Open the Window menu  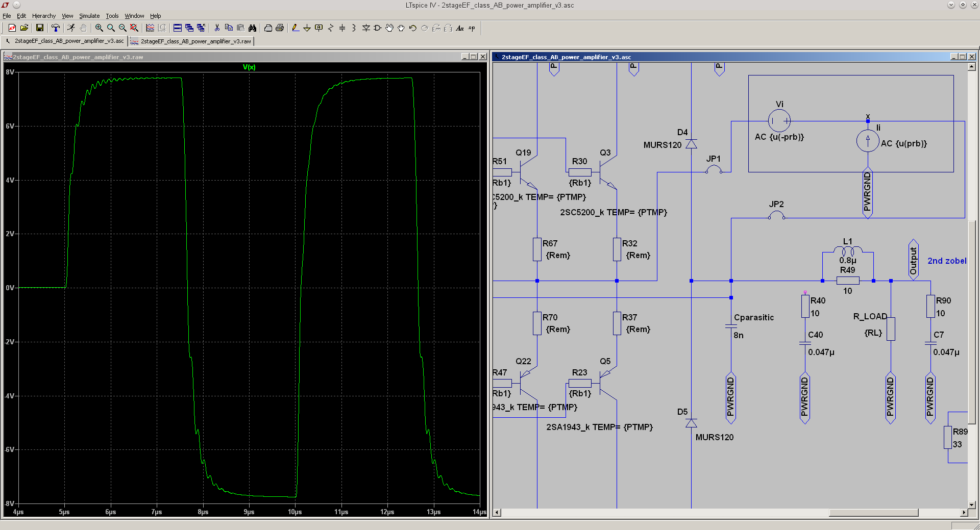point(135,16)
